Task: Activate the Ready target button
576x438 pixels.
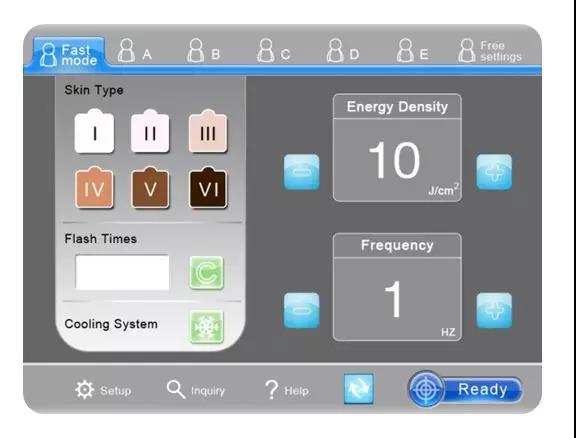Action: click(465, 389)
